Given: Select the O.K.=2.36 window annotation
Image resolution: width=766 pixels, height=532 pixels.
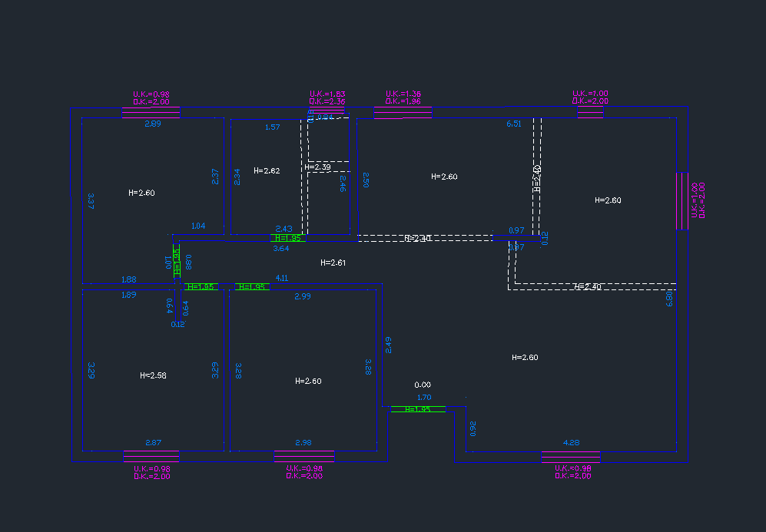Looking at the screenshot, I should pyautogui.click(x=327, y=101).
